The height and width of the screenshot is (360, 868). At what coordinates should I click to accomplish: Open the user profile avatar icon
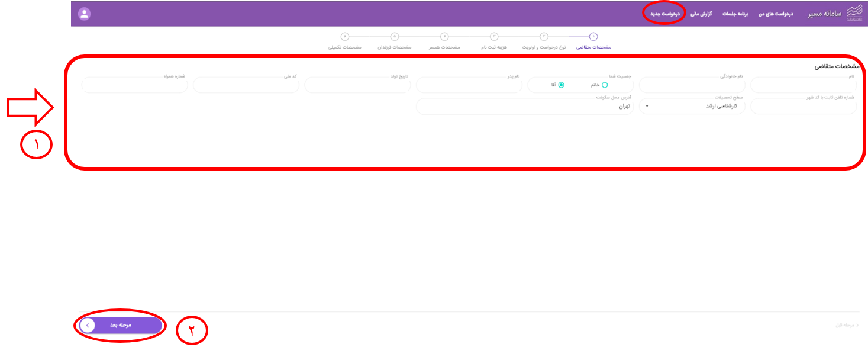coord(85,14)
